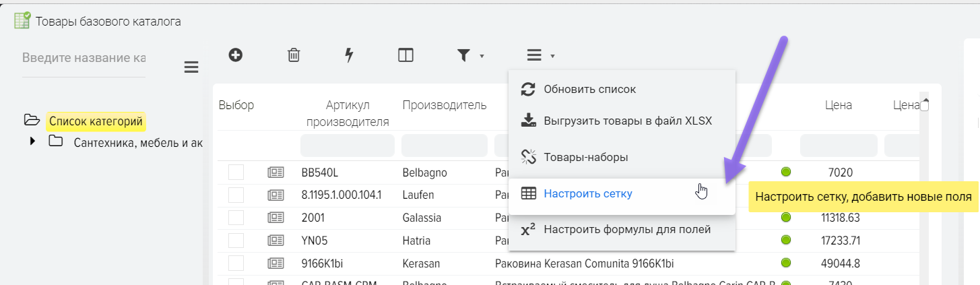Screen dimensions: 980x285
Task: Check the selection box for BB540L
Action: [x=236, y=172]
